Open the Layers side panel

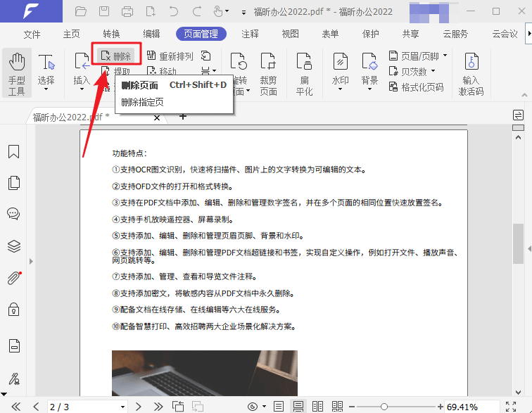click(x=14, y=246)
